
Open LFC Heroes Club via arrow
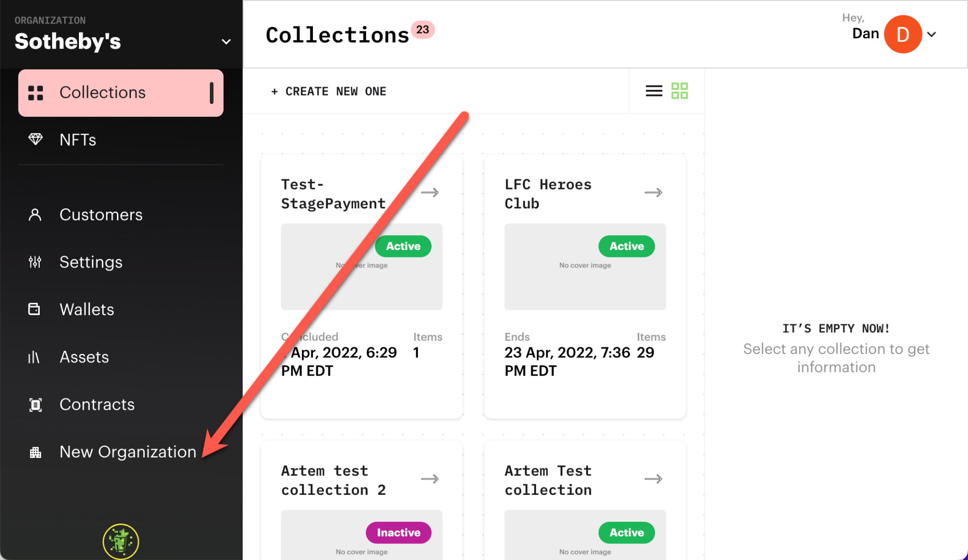(x=653, y=192)
